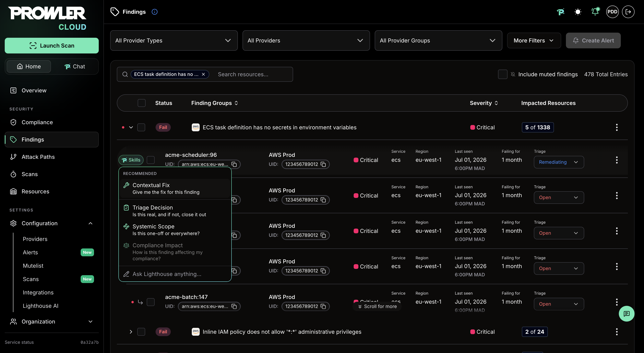Check the select-all header checkbox
Image resolution: width=644 pixels, height=353 pixels.
141,103
